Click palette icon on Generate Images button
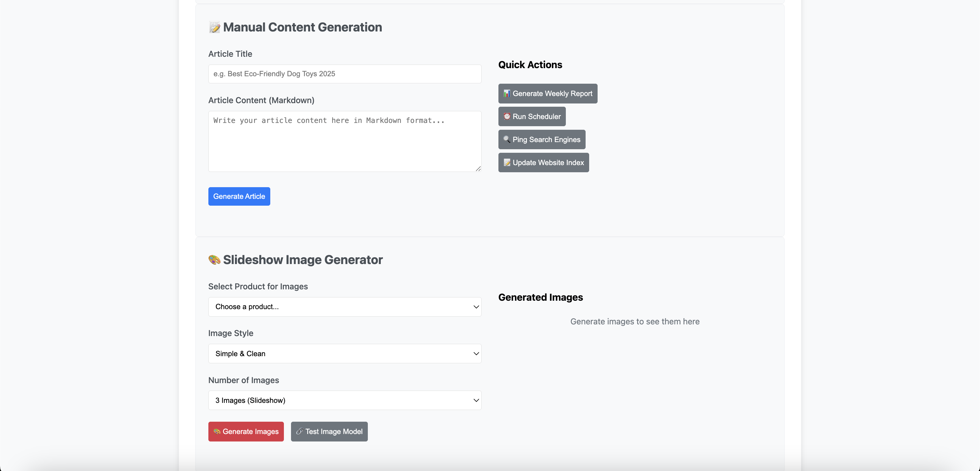980x471 pixels. point(217,431)
